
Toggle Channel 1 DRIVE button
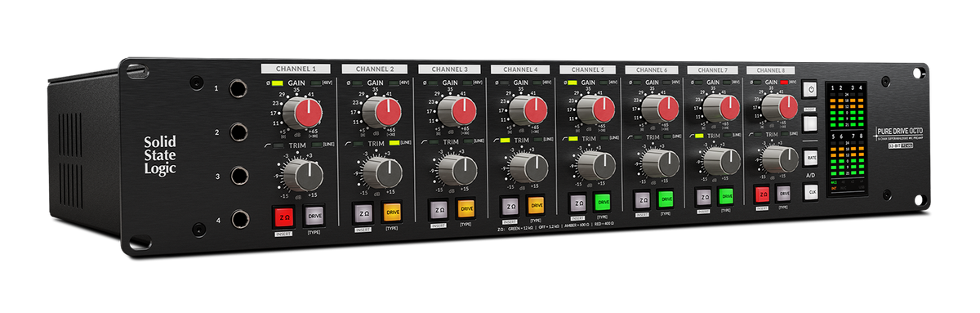[314, 215]
